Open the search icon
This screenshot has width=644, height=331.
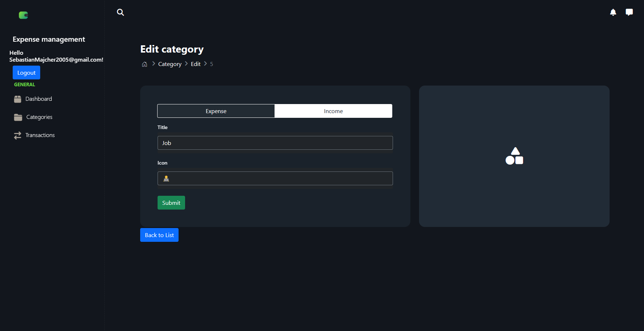(120, 12)
